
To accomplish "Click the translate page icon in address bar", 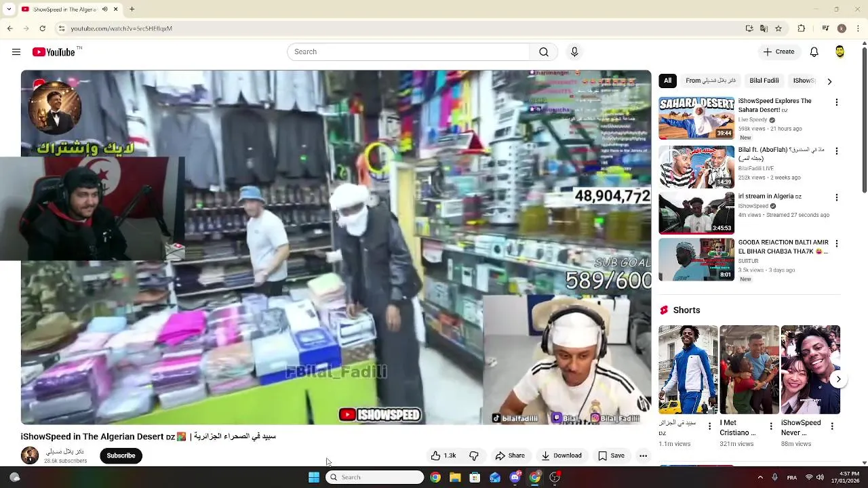I will (x=764, y=28).
